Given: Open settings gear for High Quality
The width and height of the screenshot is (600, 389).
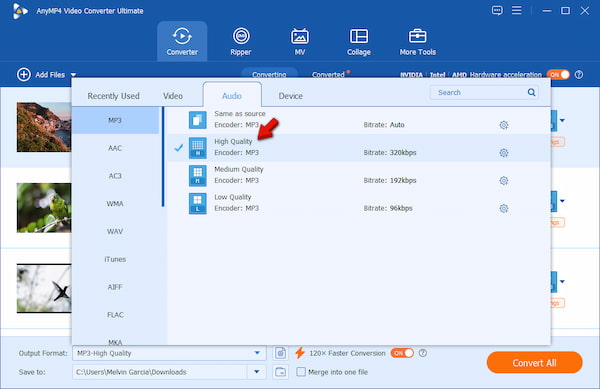Looking at the screenshot, I should coord(504,153).
